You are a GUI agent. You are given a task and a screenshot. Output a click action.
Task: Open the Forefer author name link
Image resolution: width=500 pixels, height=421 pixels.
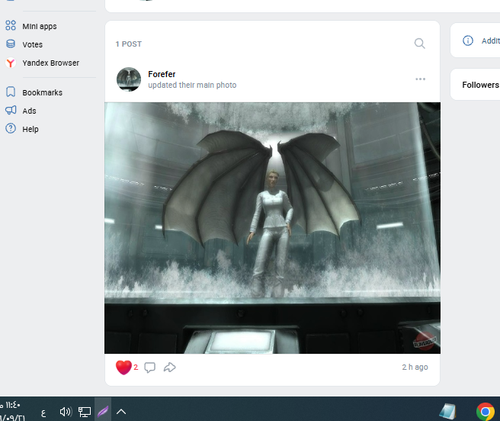click(162, 74)
